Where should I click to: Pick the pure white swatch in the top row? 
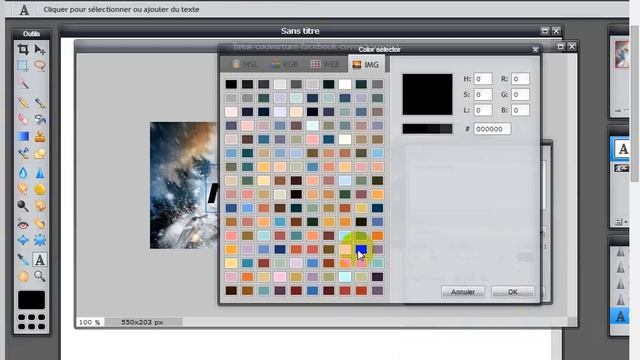point(345,84)
